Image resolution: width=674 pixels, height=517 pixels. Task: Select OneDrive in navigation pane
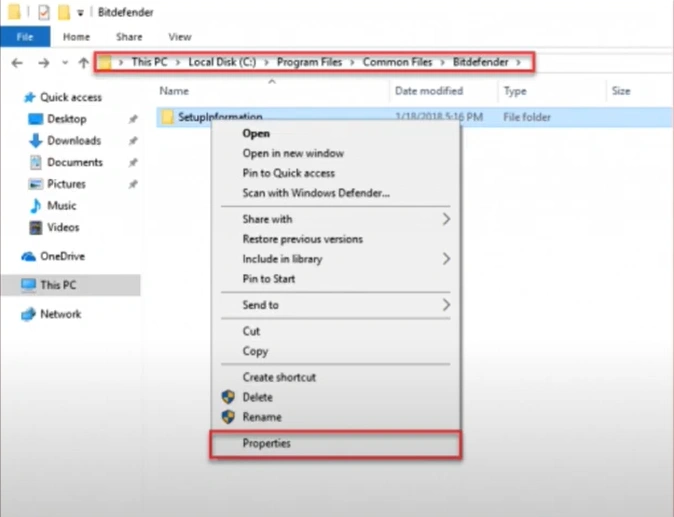tap(62, 257)
